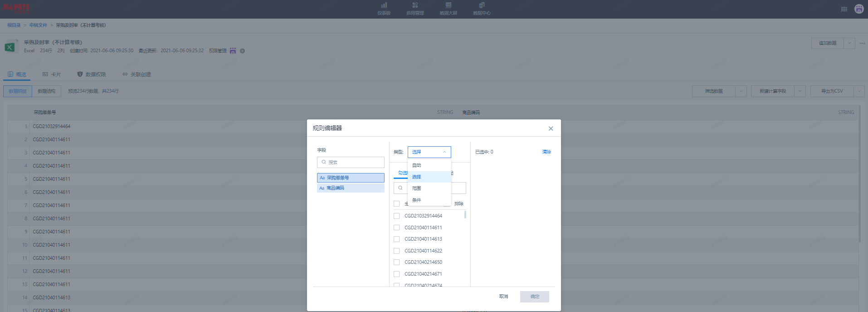868x312 pixels.
Task: Expand the arrow next to 新建计算字段
Action: 800,91
